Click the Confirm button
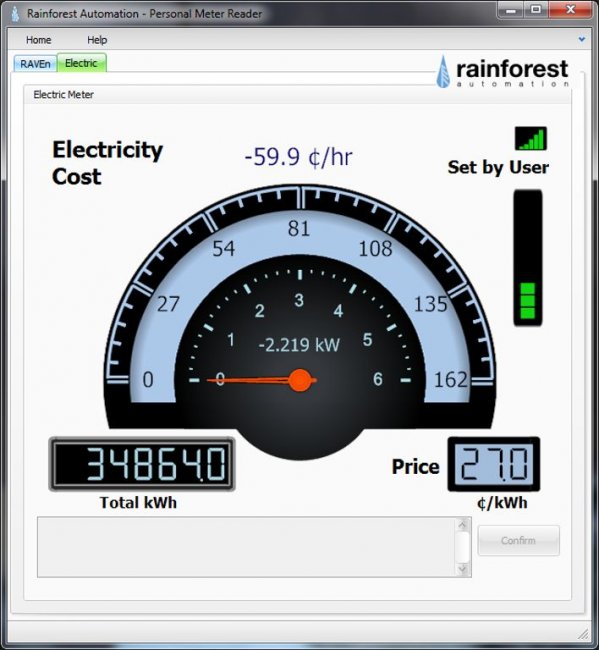 [519, 540]
